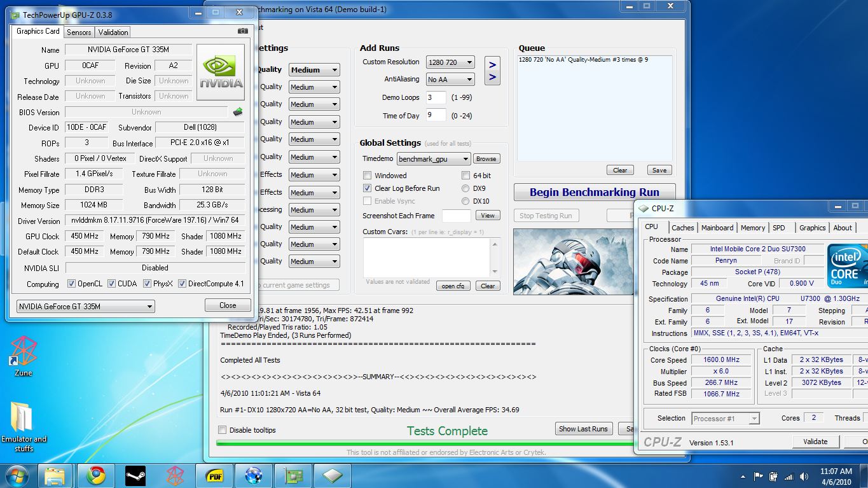
Task: Open the AntiAliasing No AA dropdown
Action: point(450,80)
